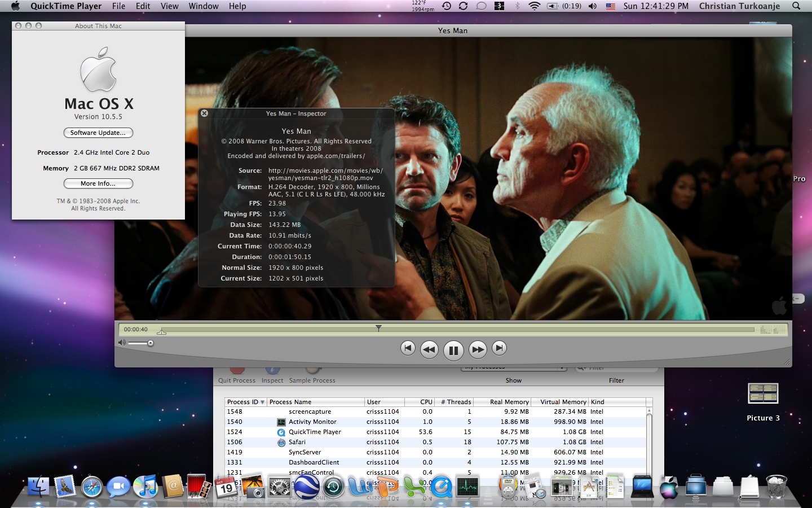This screenshot has width=812, height=508.
Task: Click the Spotlight search icon
Action: coord(796,6)
